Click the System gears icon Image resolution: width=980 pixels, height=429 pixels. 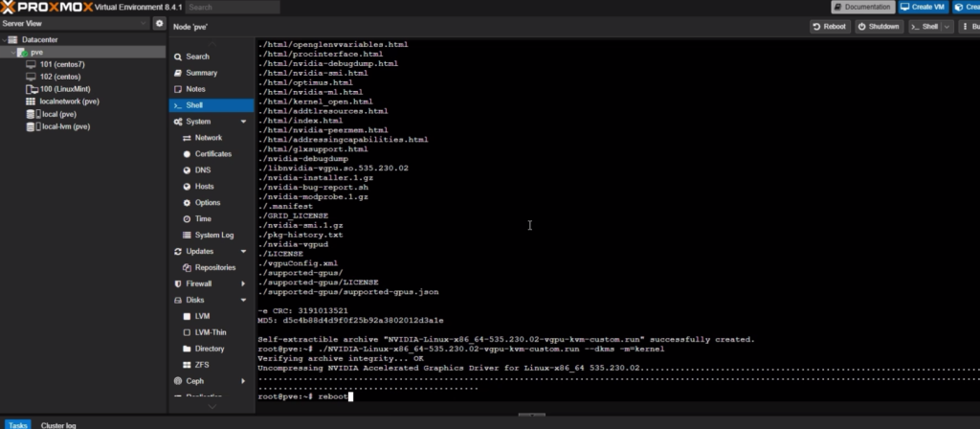coord(178,122)
